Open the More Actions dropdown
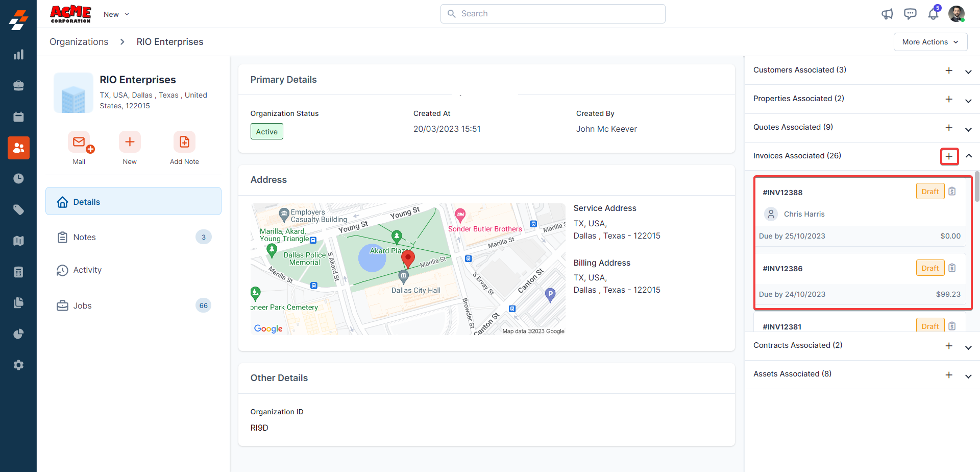Screen dimensions: 980x472 point(930,42)
